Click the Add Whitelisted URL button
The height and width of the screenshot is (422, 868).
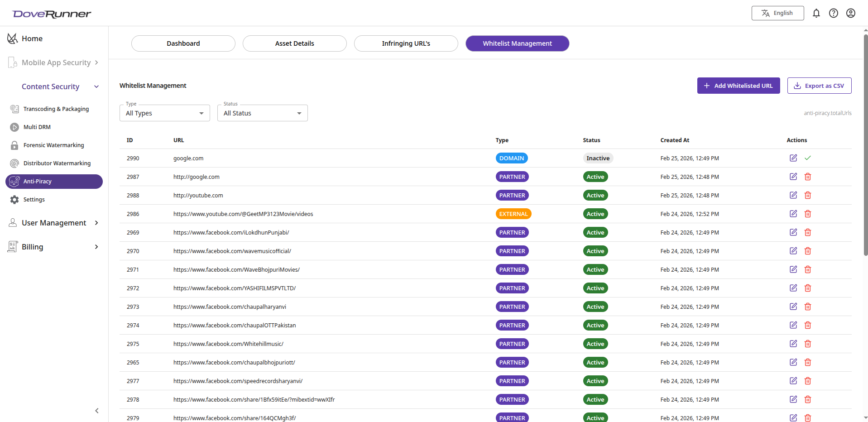pyautogui.click(x=739, y=85)
